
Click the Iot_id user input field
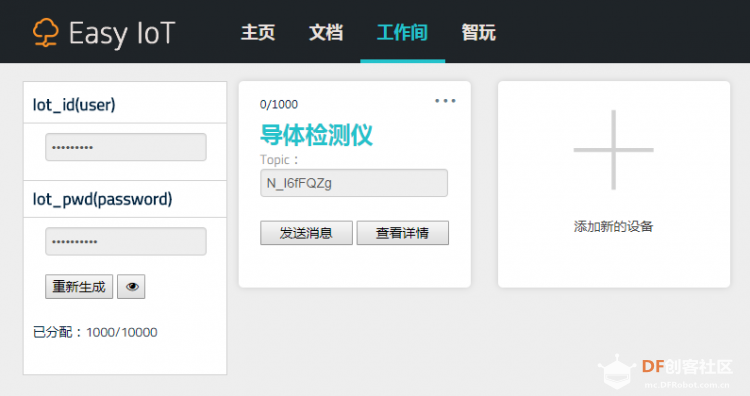coord(126,147)
